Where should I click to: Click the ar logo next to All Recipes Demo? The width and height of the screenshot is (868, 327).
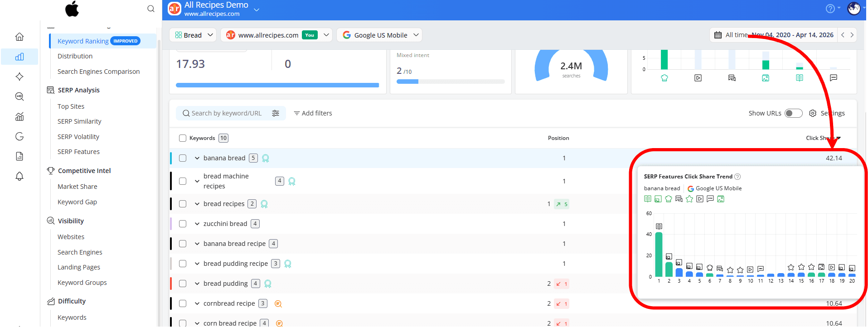[x=175, y=9]
